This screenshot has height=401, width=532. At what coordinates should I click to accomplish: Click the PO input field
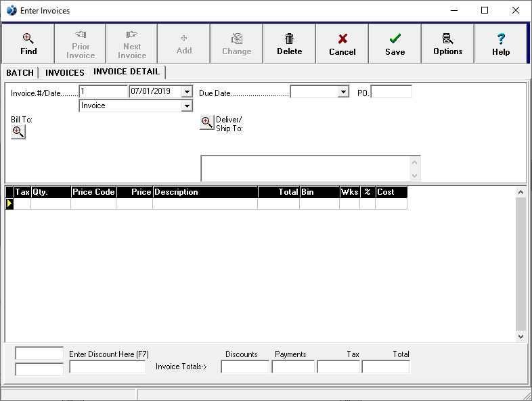coord(391,92)
